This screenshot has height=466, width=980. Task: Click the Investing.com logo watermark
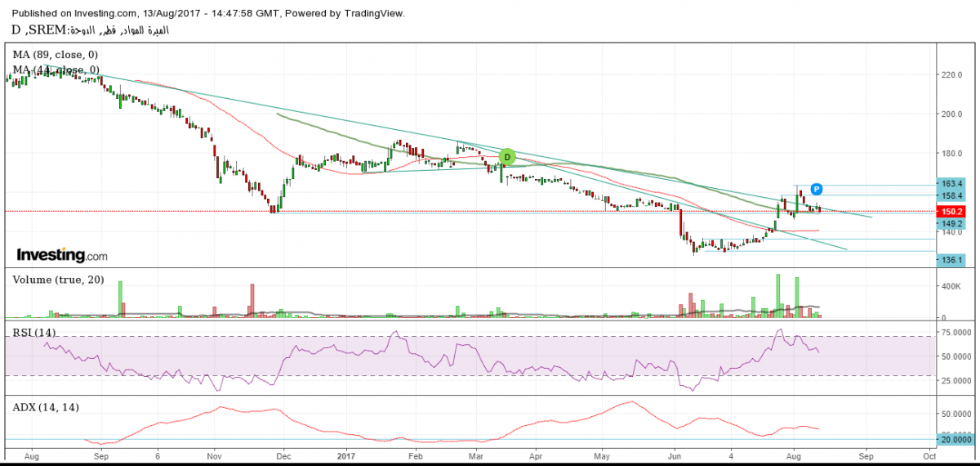(62, 255)
